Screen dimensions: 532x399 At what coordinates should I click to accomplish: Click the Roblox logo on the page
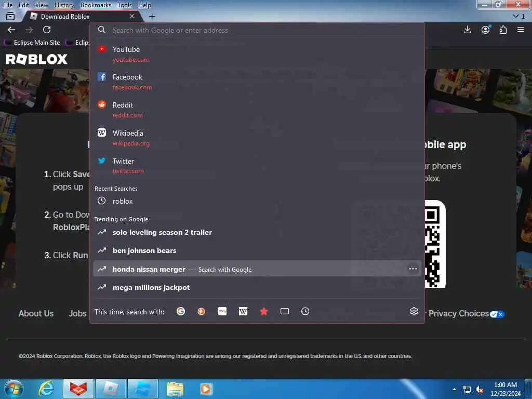(37, 59)
